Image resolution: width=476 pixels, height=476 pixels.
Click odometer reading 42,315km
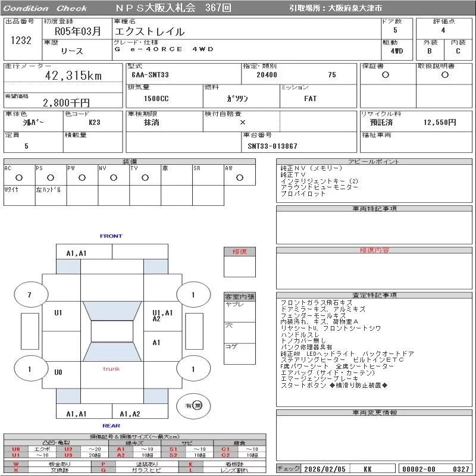pos(73,76)
